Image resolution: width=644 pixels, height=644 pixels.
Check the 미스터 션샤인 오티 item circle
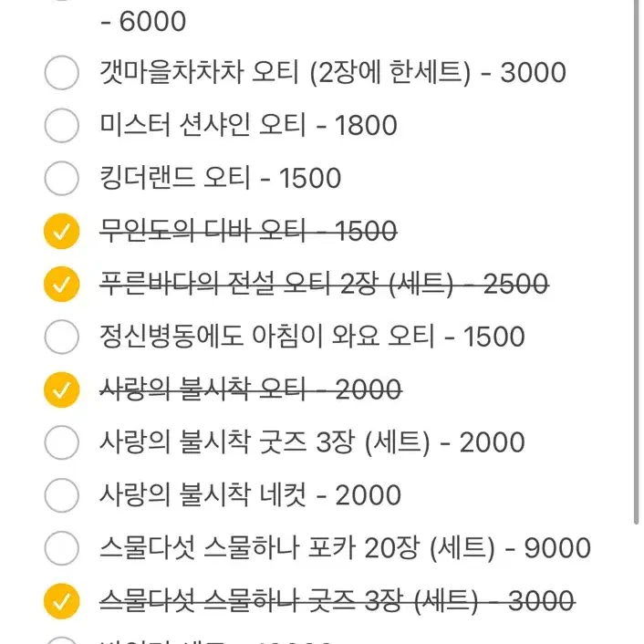click(62, 125)
